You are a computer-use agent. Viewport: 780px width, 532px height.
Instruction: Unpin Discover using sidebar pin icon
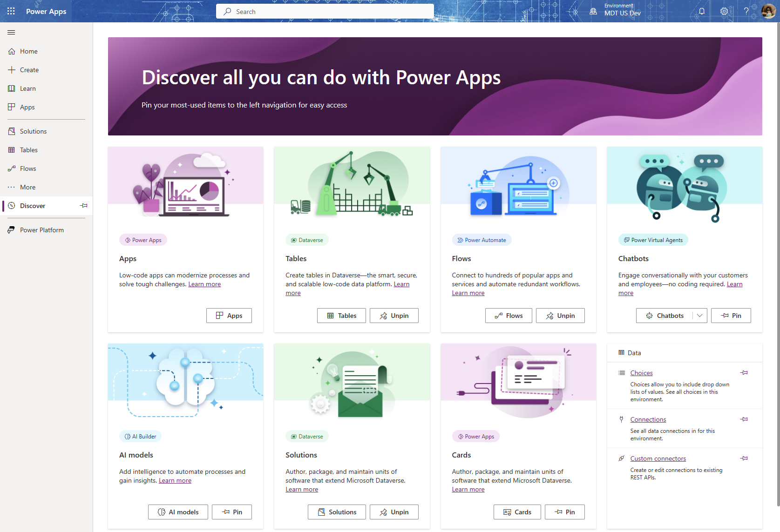[x=84, y=206]
